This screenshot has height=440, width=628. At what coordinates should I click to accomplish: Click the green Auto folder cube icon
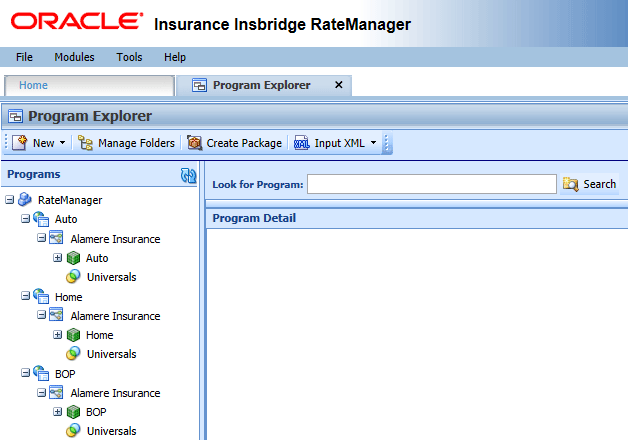click(73, 258)
